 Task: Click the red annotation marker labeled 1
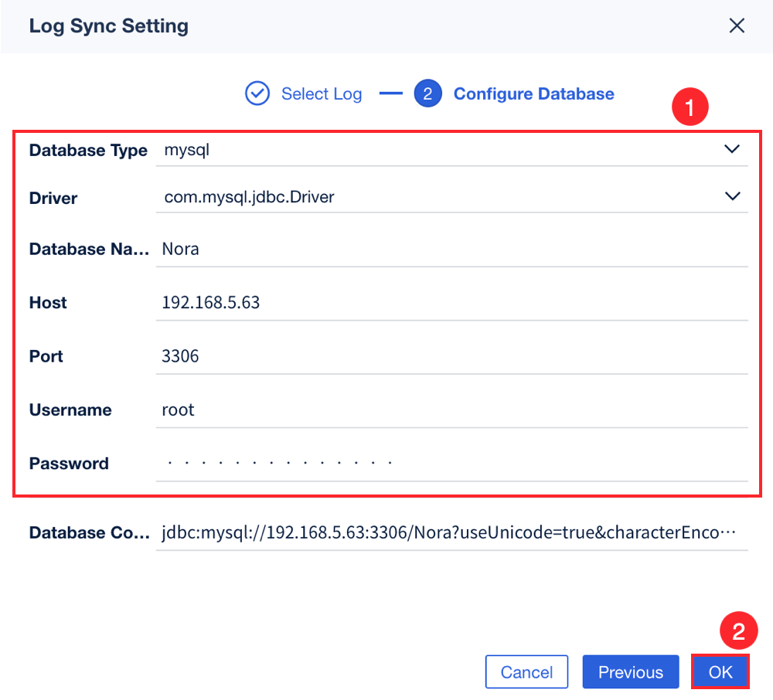pos(690,107)
